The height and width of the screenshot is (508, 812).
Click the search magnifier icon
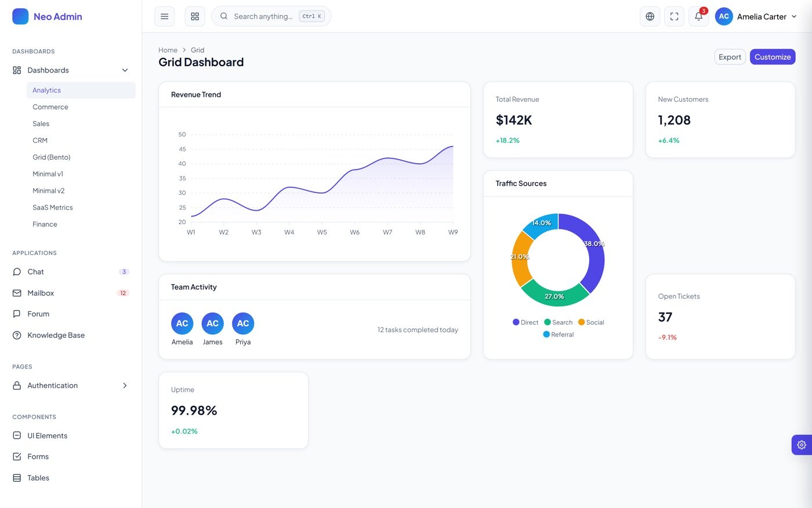[224, 16]
